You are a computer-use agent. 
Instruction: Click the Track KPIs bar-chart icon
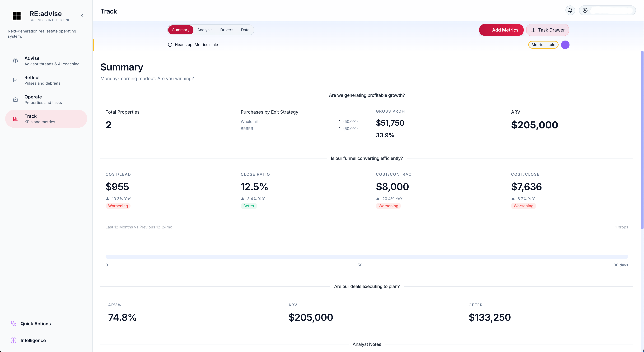point(15,119)
